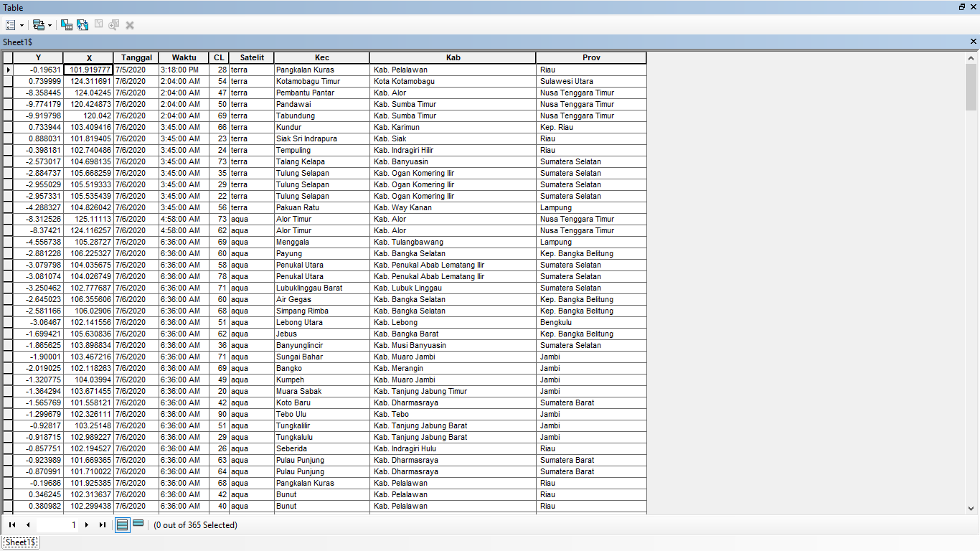Click the Waktu column header

(184, 57)
